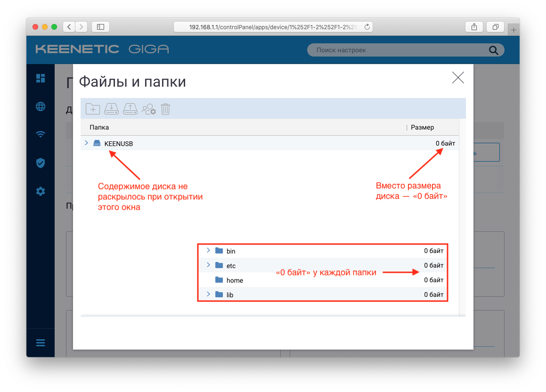This screenshot has height=392, width=546.
Task: Expand the KEENUSB drive tree
Action: [x=86, y=143]
